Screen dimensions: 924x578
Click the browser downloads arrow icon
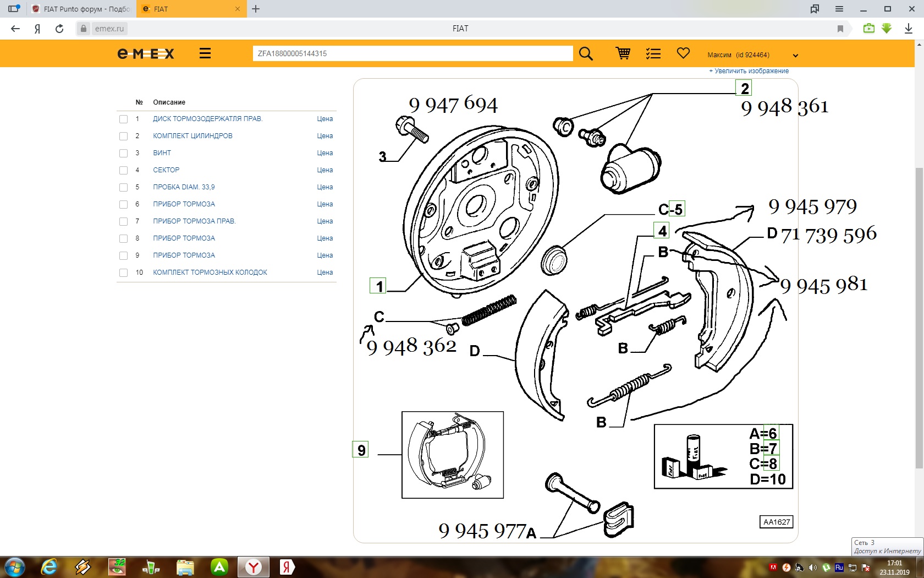point(908,29)
